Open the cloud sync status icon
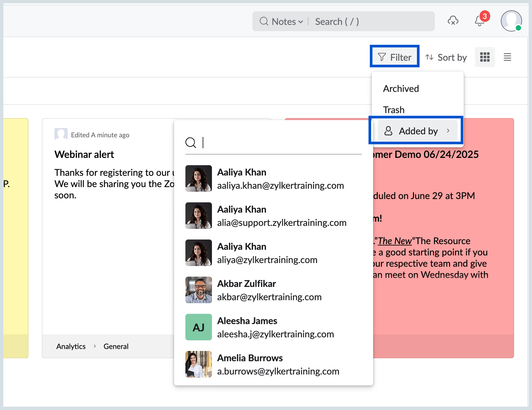Image resolution: width=532 pixels, height=410 pixels. pos(453,21)
